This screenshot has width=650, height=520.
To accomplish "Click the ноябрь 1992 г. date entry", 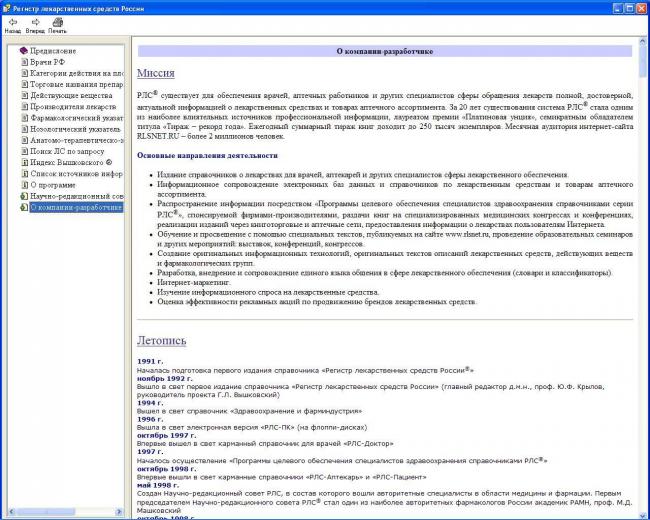I will coord(165,379).
